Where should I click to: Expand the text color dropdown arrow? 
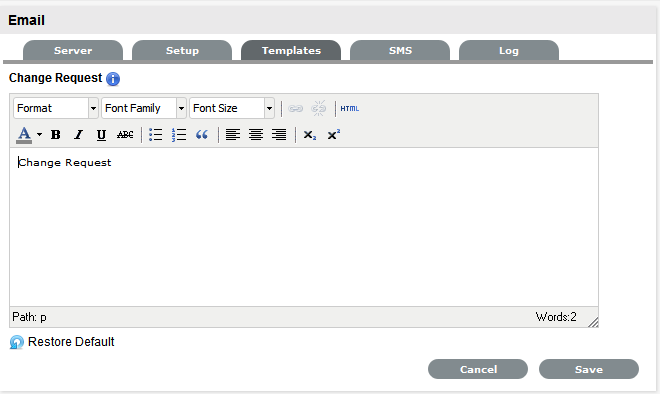point(39,135)
